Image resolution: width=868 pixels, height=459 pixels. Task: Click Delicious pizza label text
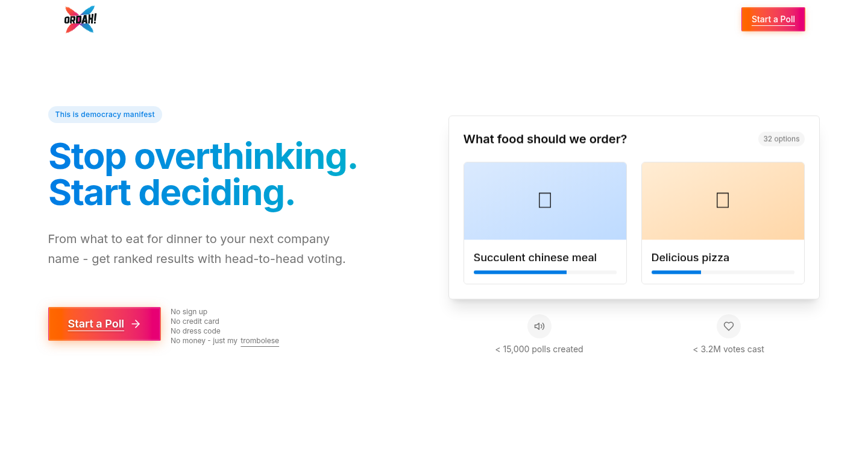(x=690, y=258)
